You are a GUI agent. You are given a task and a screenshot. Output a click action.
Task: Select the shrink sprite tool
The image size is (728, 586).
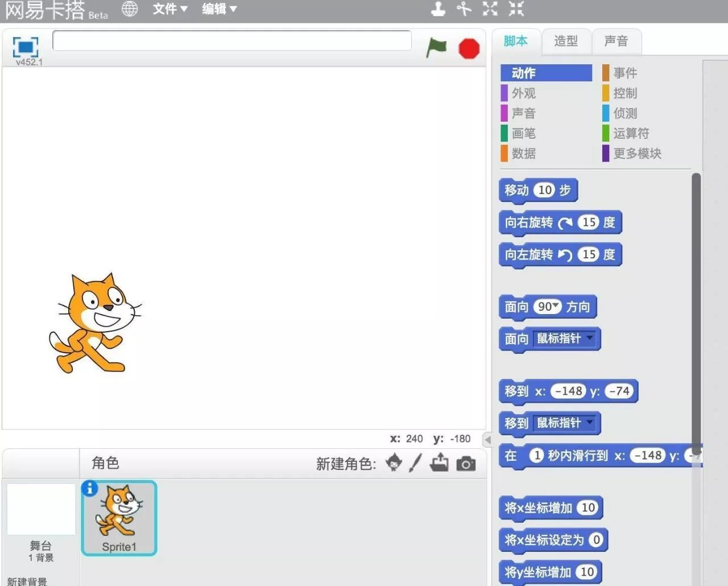click(x=516, y=9)
